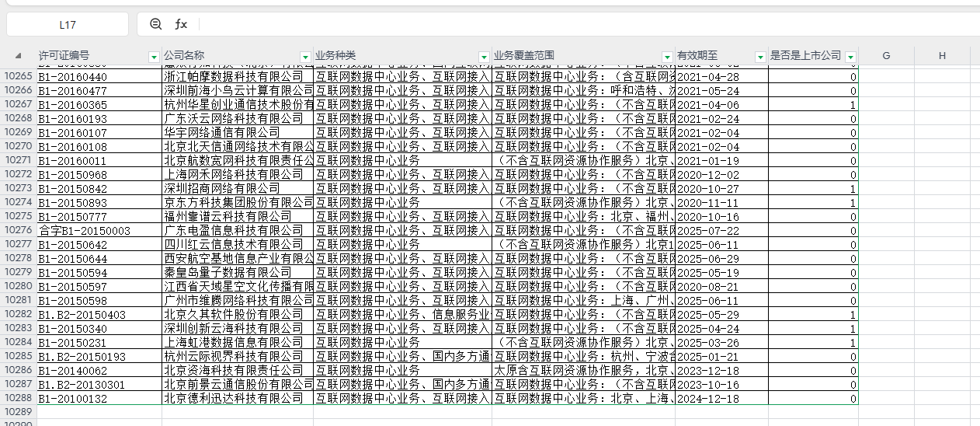Click company cell 浙江帕摩数据科技有限公司

pos(238,77)
